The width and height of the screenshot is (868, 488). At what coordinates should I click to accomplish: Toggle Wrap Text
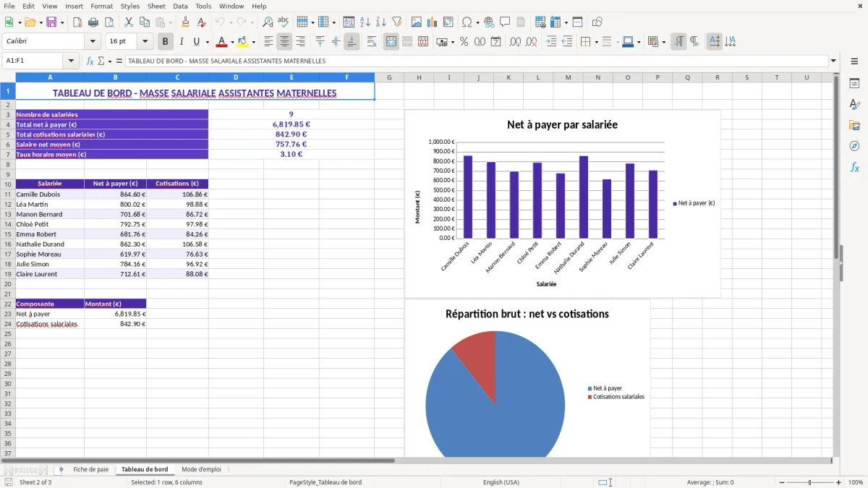(x=372, y=42)
